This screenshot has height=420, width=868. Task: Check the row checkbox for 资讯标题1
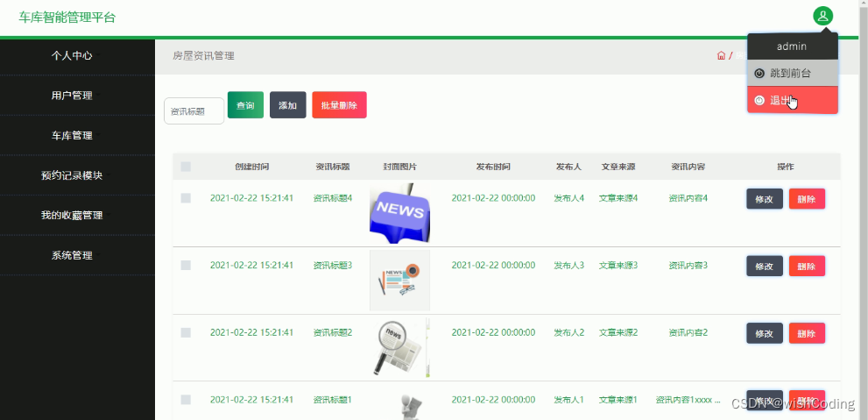(186, 400)
